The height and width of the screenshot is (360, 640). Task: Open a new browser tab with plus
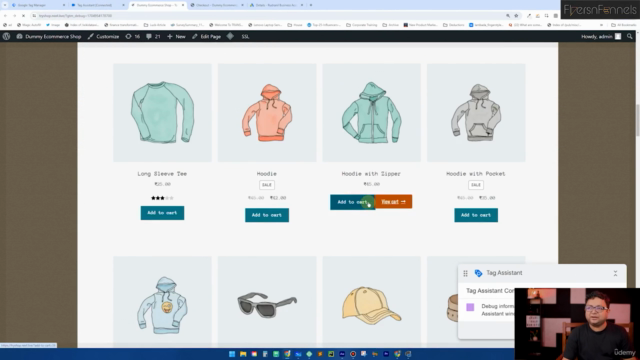(x=311, y=5)
